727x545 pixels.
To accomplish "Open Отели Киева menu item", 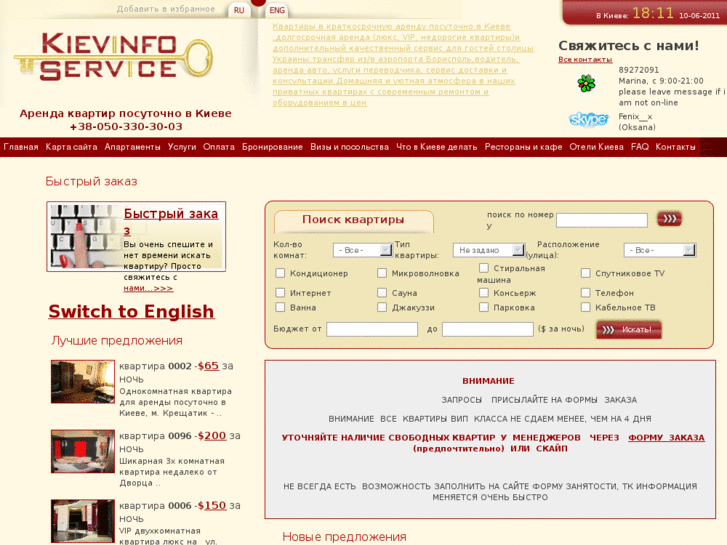I will 596,147.
